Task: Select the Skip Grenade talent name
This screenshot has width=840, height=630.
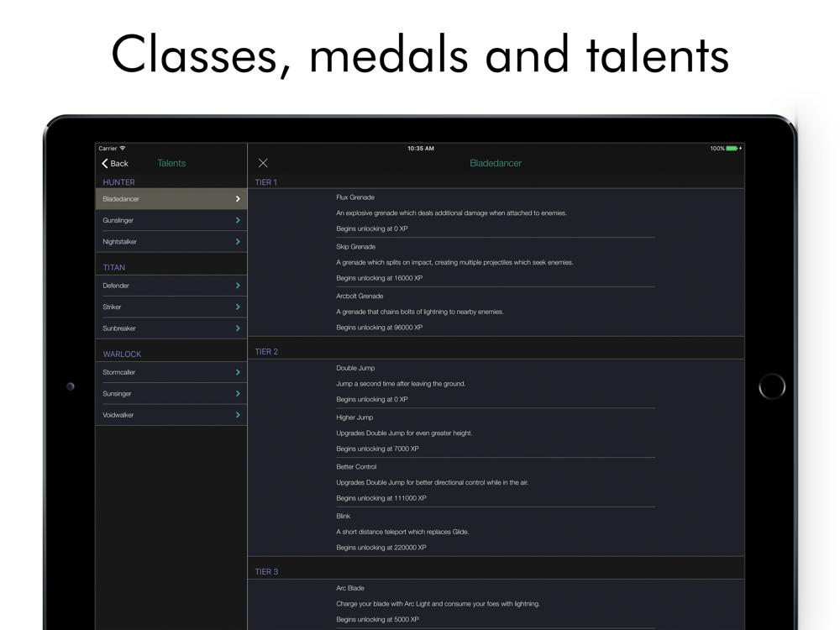Action: tap(355, 246)
